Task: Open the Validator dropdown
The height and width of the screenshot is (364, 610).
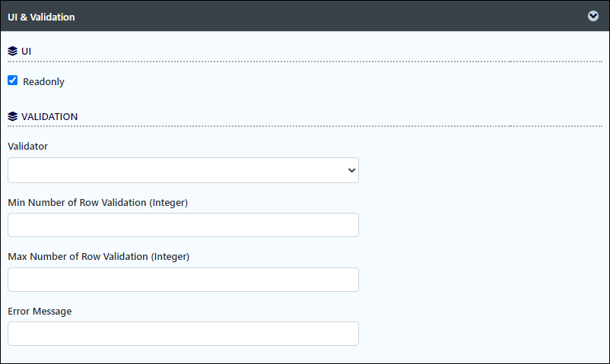Action: coord(183,170)
